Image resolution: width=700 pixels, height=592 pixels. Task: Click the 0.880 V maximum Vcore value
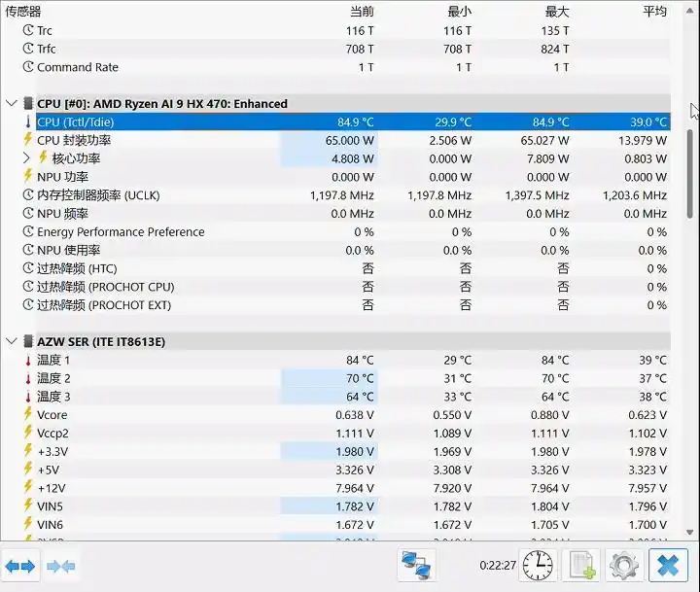(x=550, y=415)
